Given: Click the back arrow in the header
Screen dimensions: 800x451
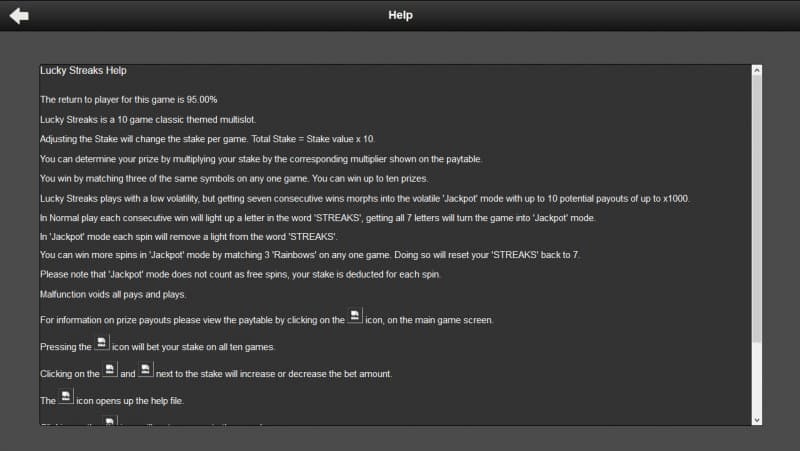Looking at the screenshot, I should (19, 15).
